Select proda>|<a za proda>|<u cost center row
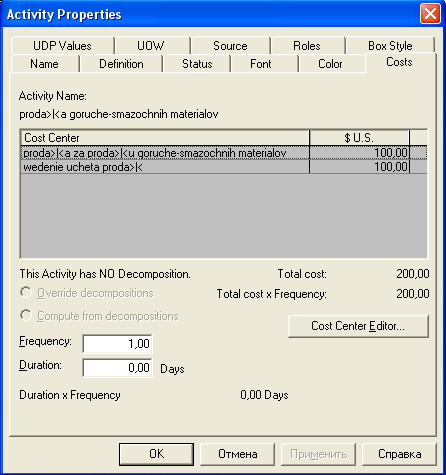Image resolution: width=446 pixels, height=475 pixels. [224, 153]
